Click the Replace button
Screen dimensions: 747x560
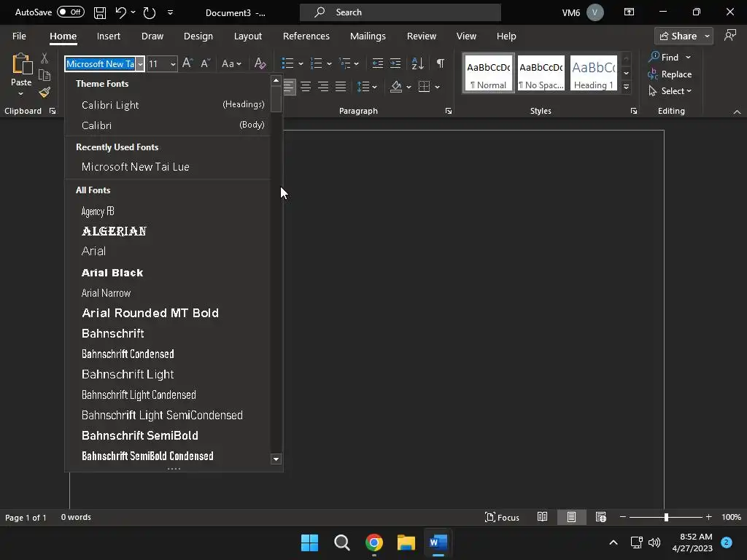pyautogui.click(x=670, y=74)
